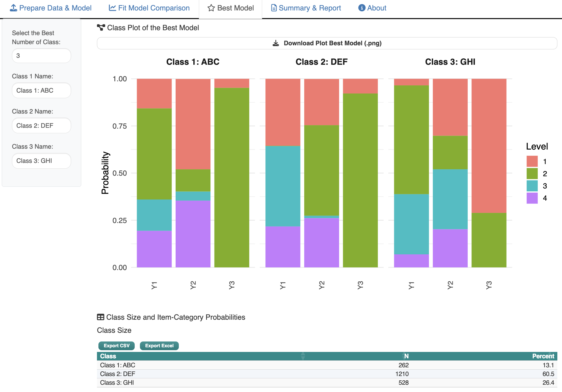Image resolution: width=562 pixels, height=392 pixels.
Task: Click the chart icon on Fit Model Comparison
Action: tap(112, 8)
